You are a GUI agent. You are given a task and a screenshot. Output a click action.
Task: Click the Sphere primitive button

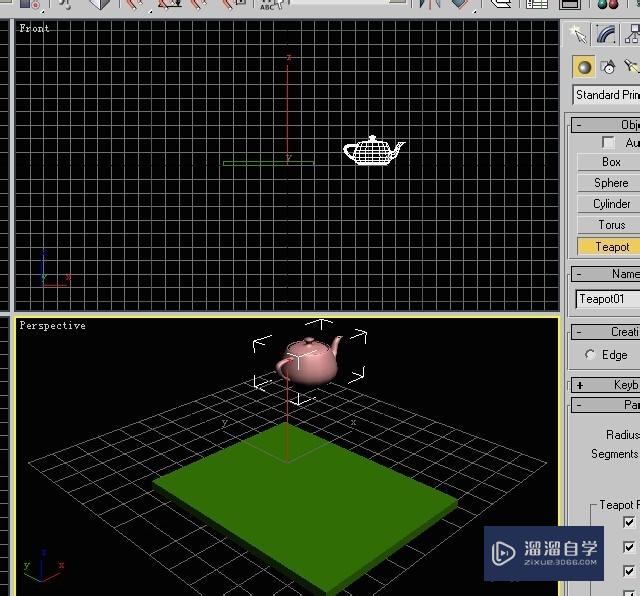click(x=609, y=183)
